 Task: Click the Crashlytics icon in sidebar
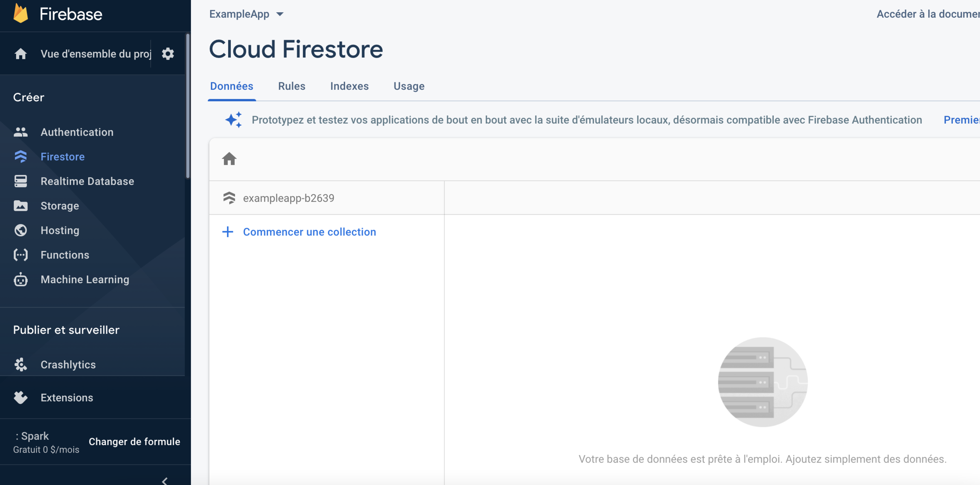pyautogui.click(x=21, y=365)
